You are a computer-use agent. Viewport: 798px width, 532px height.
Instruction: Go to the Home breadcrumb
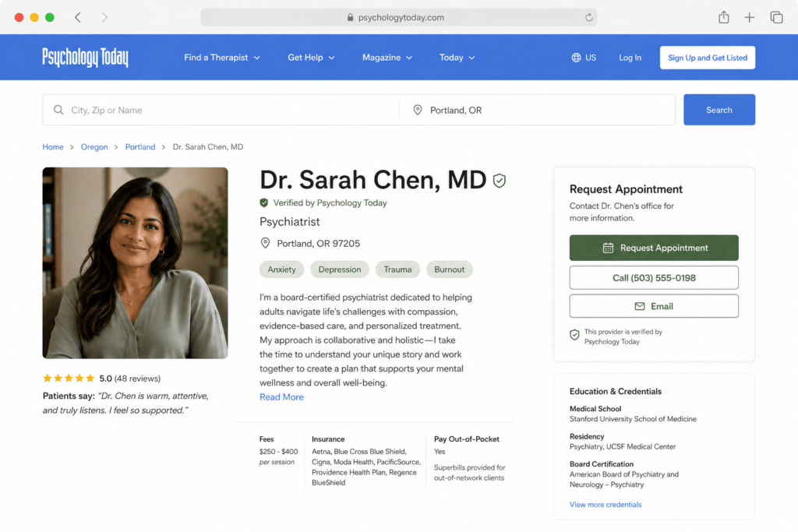tap(53, 147)
